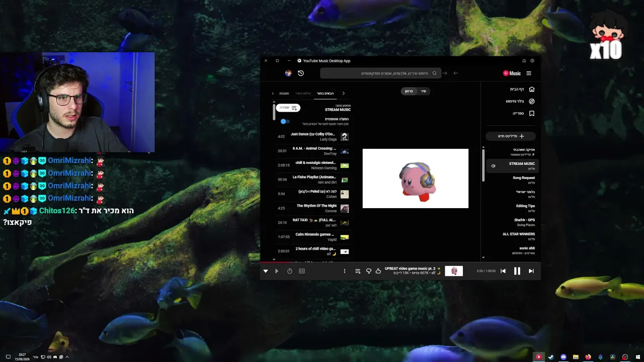Play The Rhythm Of The Night
This screenshot has width=644, height=362.
(x=312, y=208)
